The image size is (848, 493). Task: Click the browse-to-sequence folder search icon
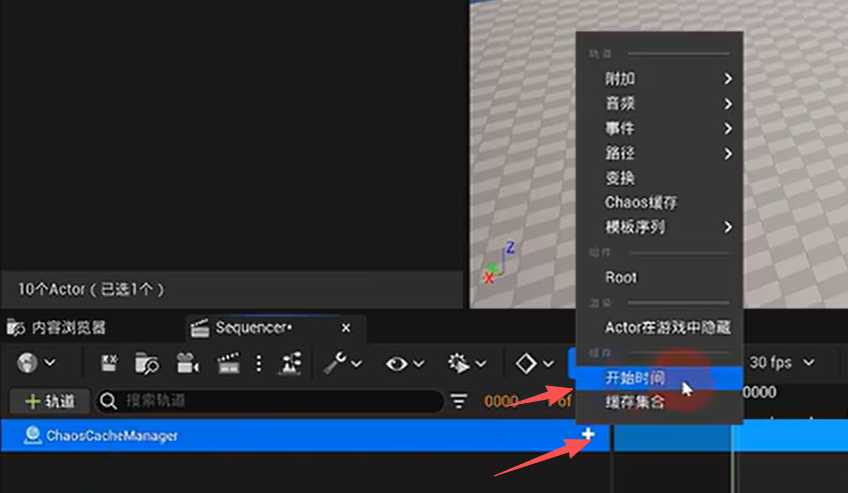tap(147, 363)
